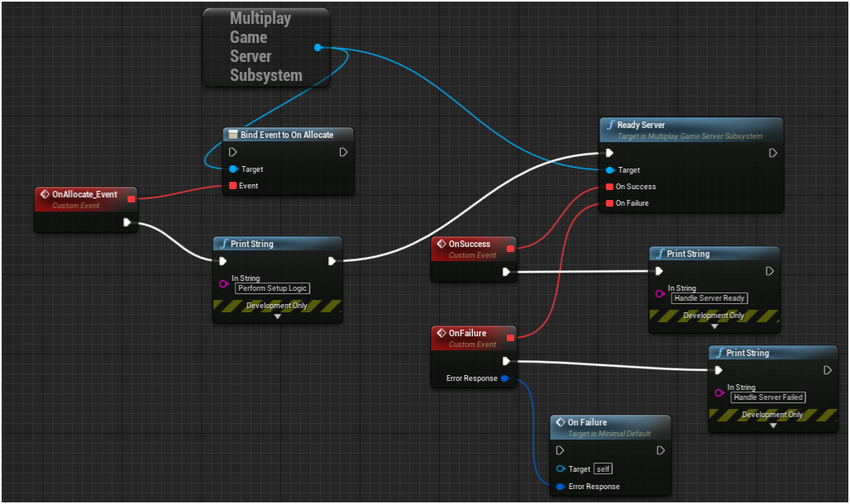This screenshot has height=504, width=850.
Task: Select the Bind Event to On Allocate node title
Action: pyautogui.click(x=287, y=134)
